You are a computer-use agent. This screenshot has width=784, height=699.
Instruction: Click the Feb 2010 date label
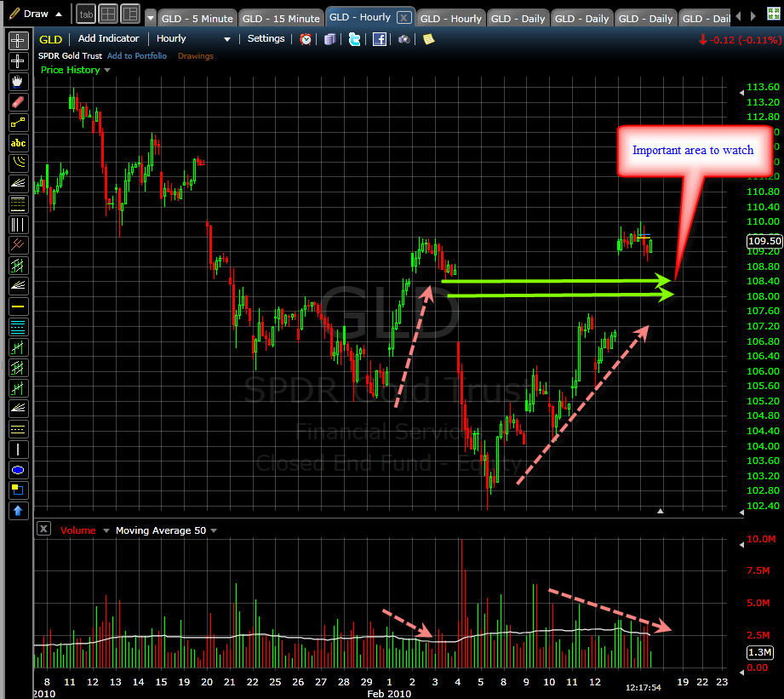coord(389,694)
